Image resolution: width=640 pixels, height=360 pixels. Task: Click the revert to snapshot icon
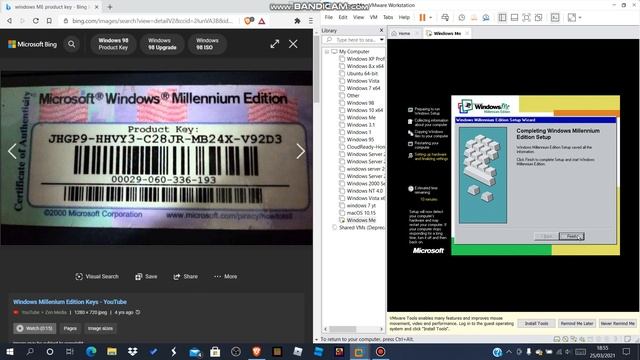point(474,18)
